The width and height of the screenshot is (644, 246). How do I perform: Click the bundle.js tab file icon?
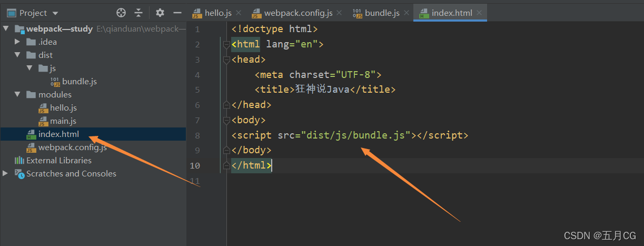[356, 13]
